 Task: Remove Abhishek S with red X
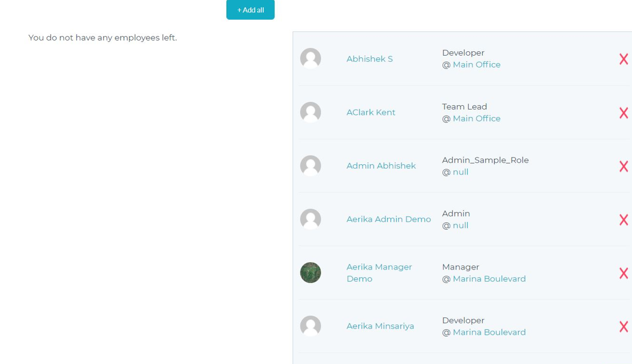pos(624,59)
